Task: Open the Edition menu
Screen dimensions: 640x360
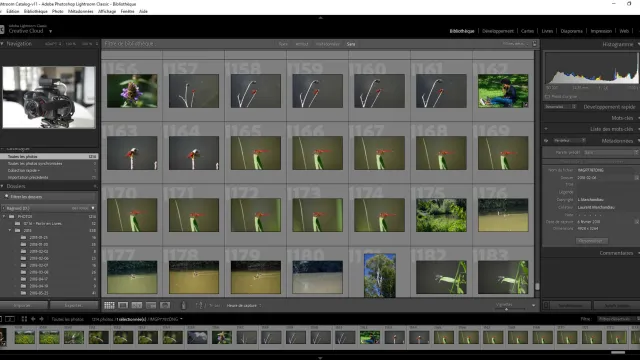Action: pyautogui.click(x=13, y=11)
